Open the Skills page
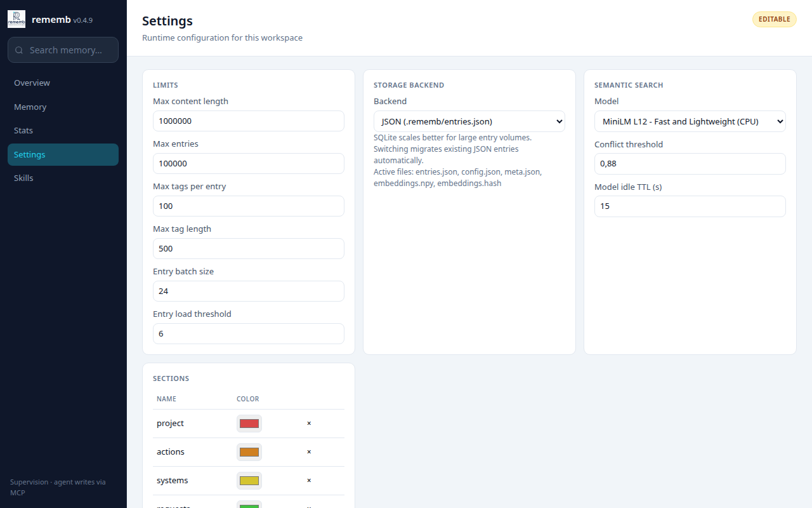Image resolution: width=812 pixels, height=508 pixels. 63,178
